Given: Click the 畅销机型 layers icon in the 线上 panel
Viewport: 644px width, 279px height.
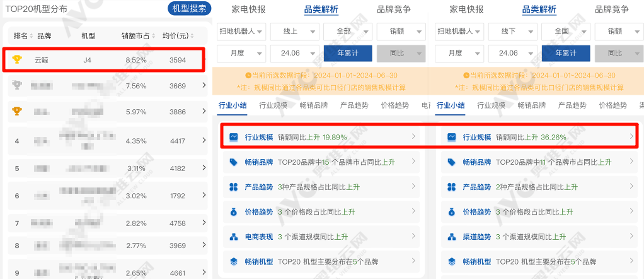Looking at the screenshot, I should click(x=234, y=261).
